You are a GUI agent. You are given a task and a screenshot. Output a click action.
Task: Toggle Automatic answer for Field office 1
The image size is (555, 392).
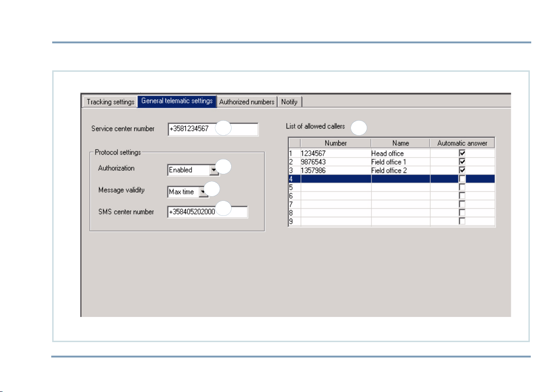click(462, 162)
